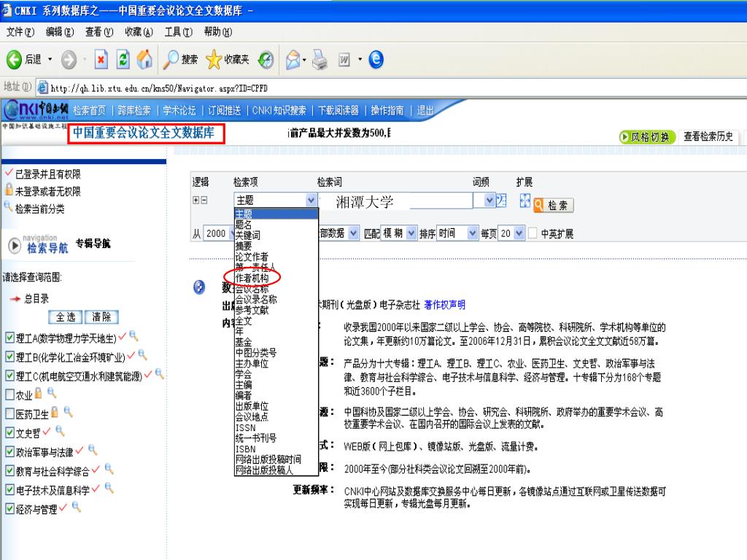Open the 编辑(E) menu

coord(60,32)
